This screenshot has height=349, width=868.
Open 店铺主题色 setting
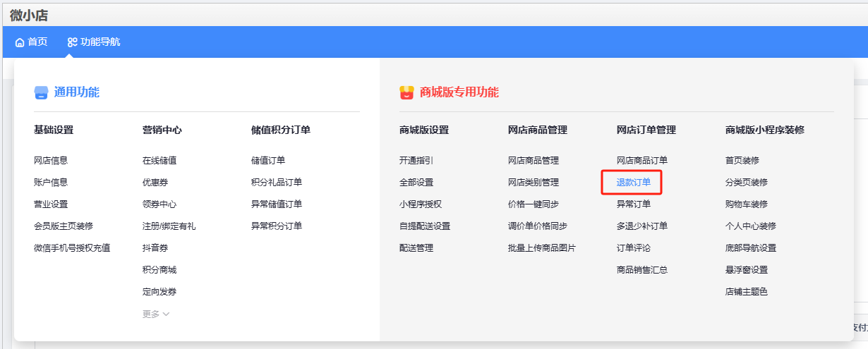[x=747, y=291]
